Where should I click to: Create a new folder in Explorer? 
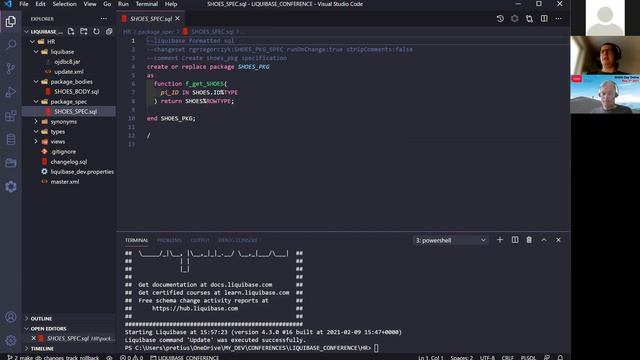[x=84, y=31]
